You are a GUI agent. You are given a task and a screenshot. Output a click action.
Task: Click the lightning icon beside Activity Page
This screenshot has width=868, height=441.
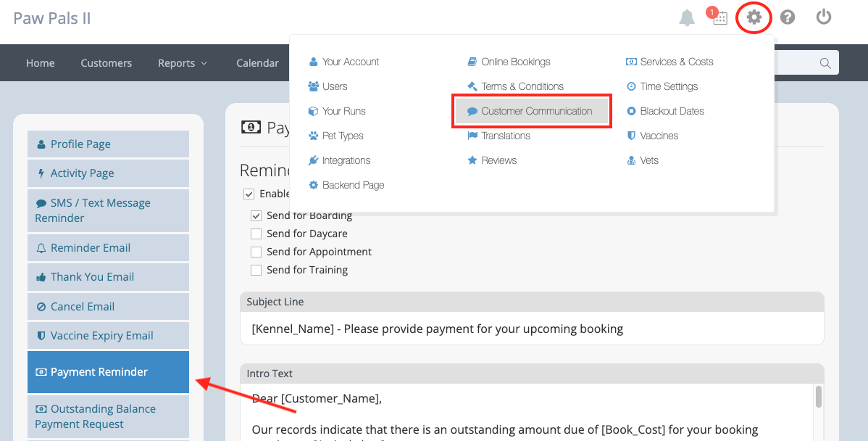pyautogui.click(x=41, y=173)
